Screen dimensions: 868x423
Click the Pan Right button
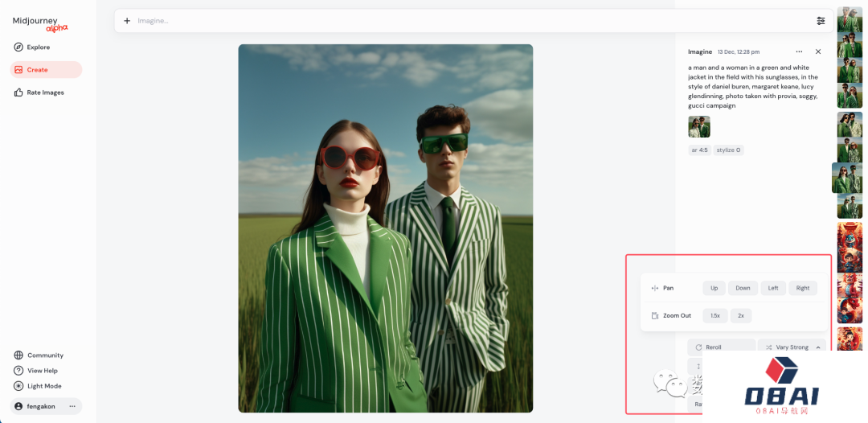tap(803, 288)
